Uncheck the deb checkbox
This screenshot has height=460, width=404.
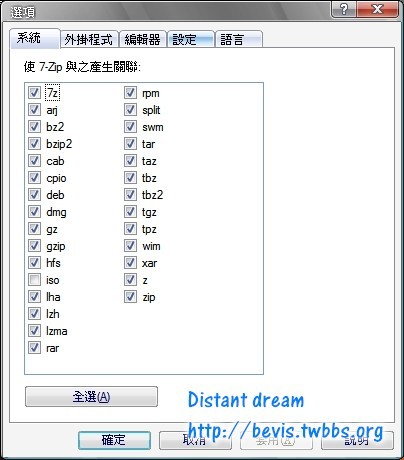[34, 195]
